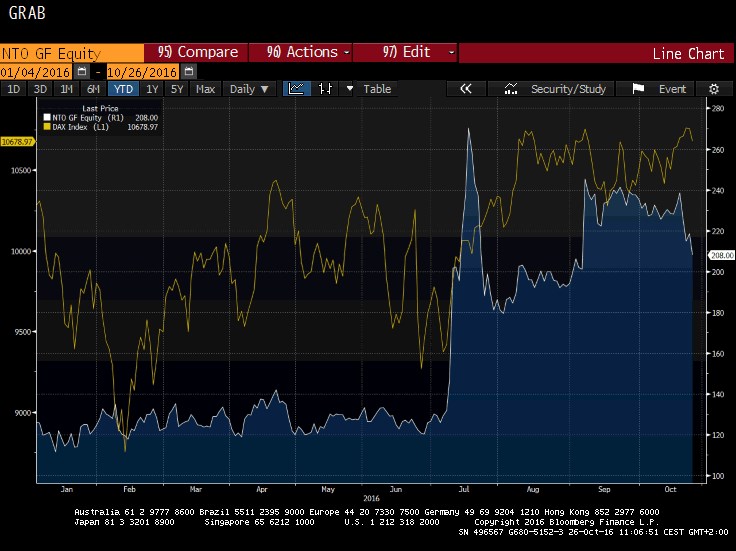Open the Event options
This screenshot has height=551, width=736.
(654, 89)
